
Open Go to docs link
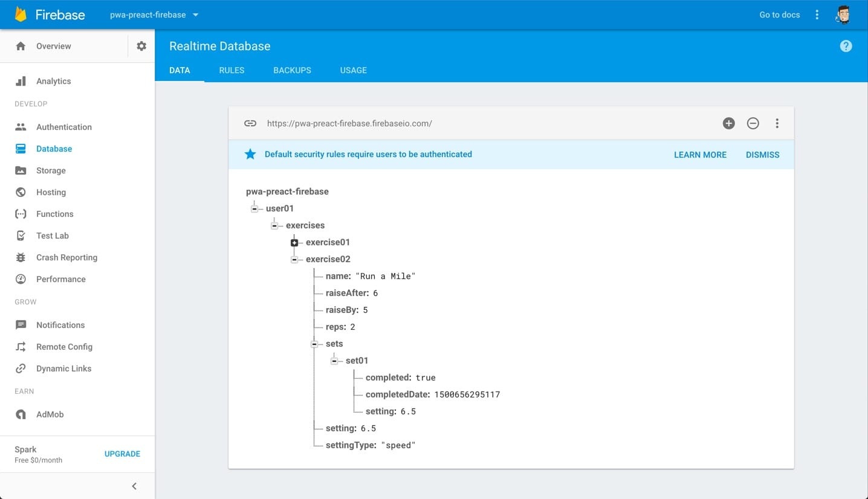(779, 14)
